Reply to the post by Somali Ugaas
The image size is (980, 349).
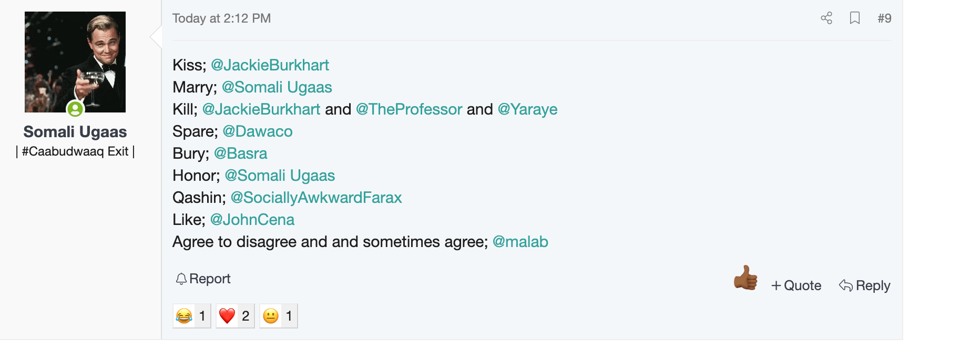865,285
